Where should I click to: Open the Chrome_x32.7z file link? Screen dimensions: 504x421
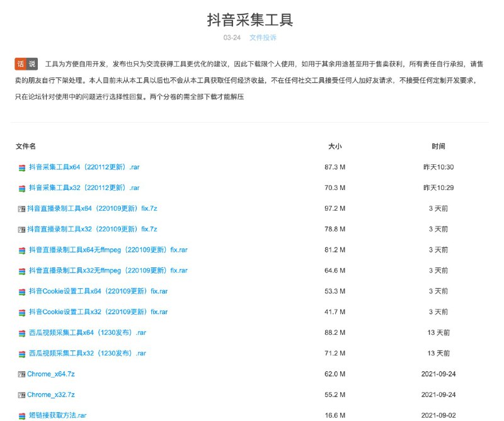coord(51,395)
